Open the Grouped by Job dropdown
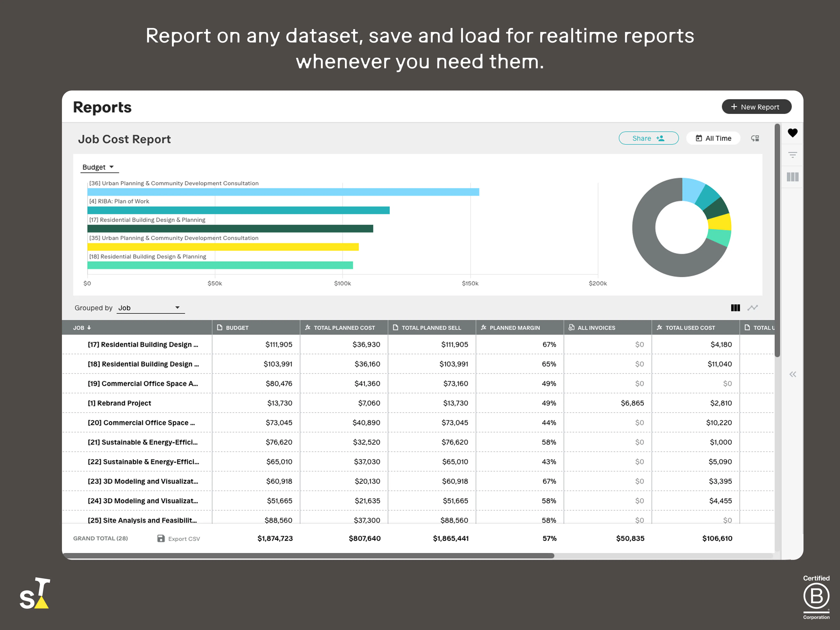Viewport: 840px width, 630px height. click(x=150, y=308)
